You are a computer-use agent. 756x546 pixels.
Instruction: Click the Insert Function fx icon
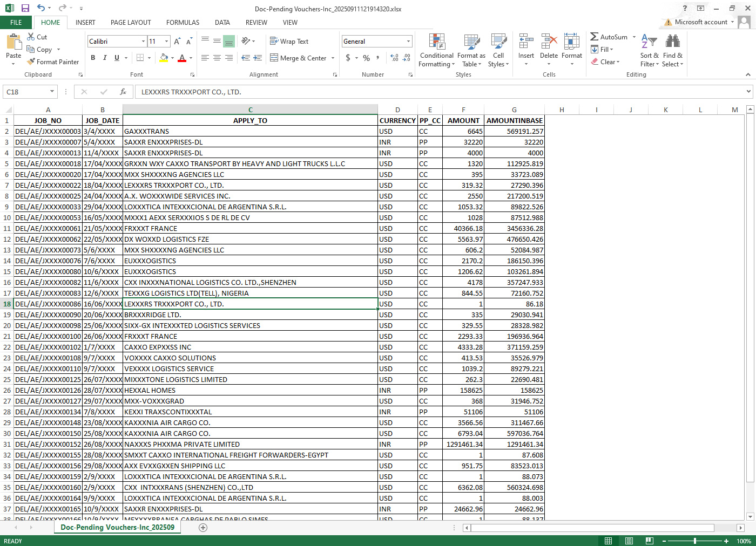pos(123,92)
